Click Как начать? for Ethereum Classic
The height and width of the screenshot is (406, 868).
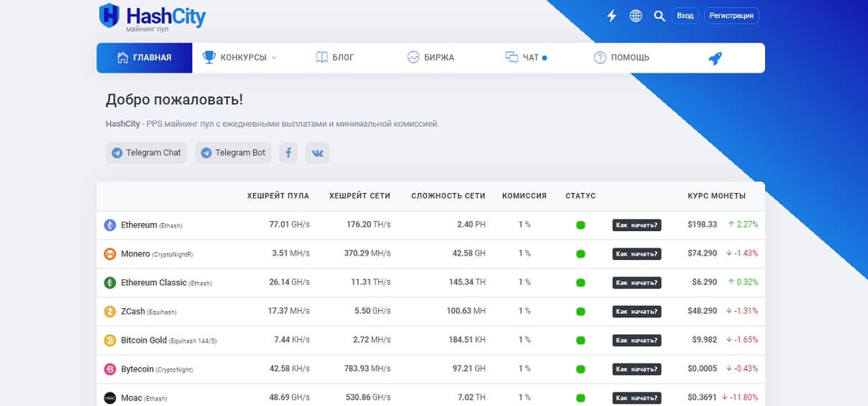(x=636, y=283)
